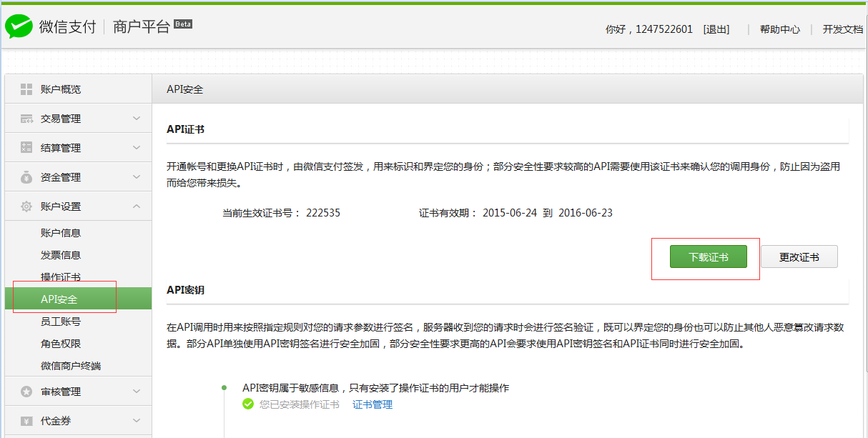The width and height of the screenshot is (868, 438).
Task: Click the 账户设置 menu label
Action: (x=61, y=206)
